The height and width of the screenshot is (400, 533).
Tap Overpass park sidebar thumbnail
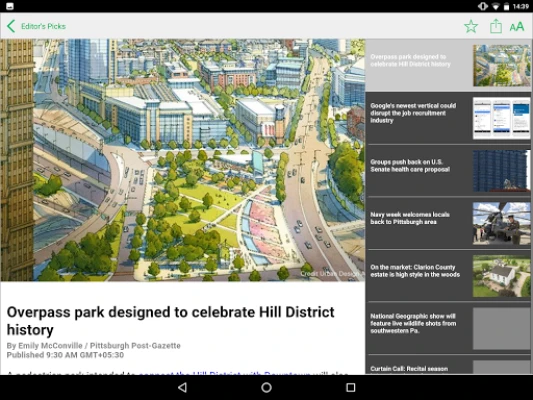[501, 65]
